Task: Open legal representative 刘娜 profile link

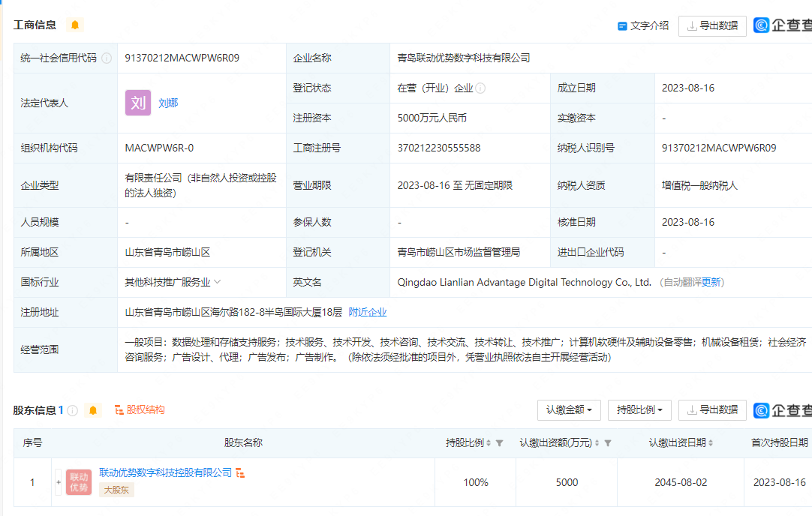Action: [x=168, y=103]
